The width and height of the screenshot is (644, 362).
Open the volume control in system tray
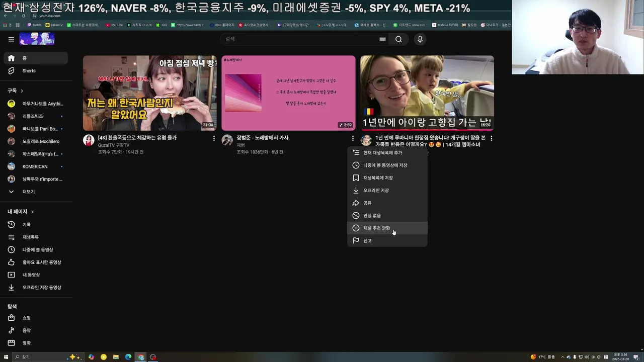(x=587, y=357)
